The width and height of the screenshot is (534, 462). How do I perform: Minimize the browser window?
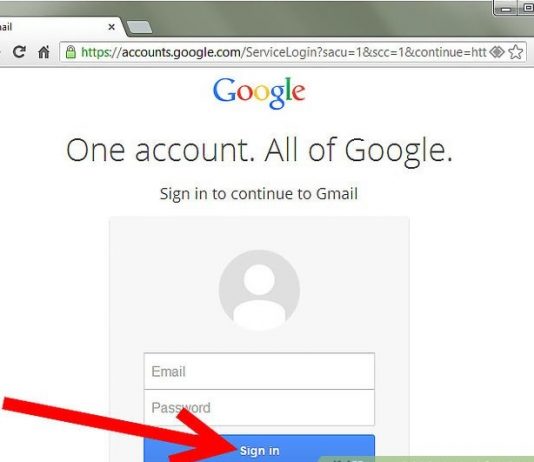point(505,9)
